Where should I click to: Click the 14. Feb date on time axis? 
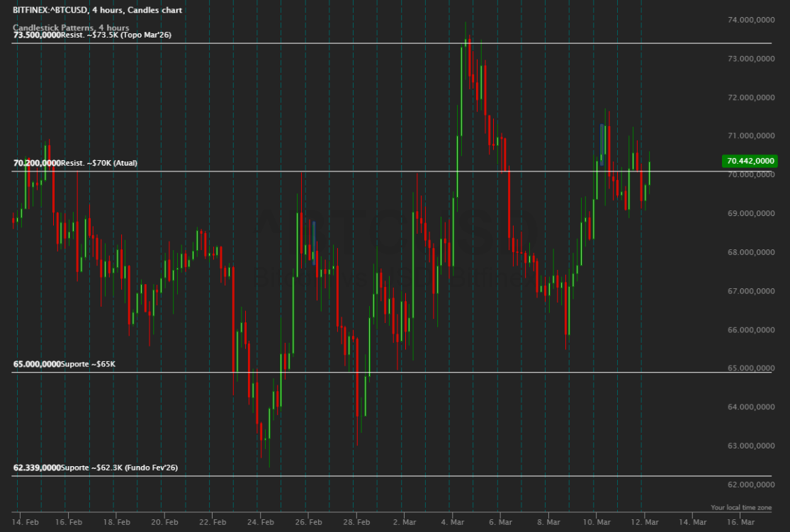(25, 522)
